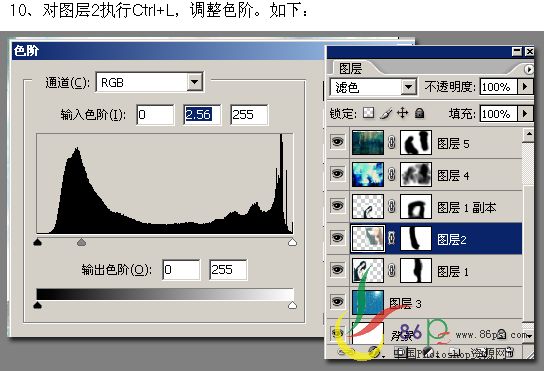Screen dimensions: 544x371
Task: Select 图层2 image thumbnail
Action: click(368, 238)
